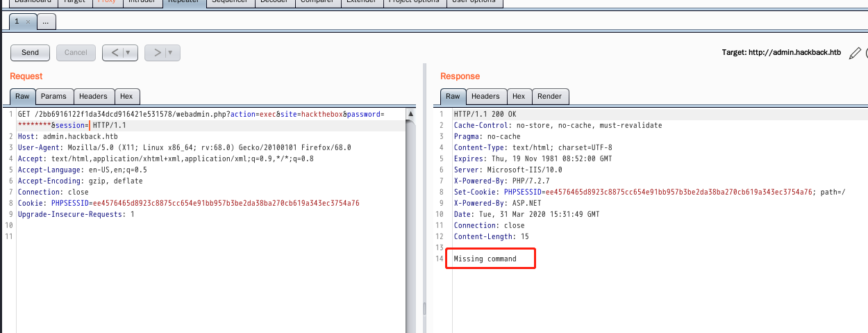Image resolution: width=868 pixels, height=333 pixels.
Task: Open the Intruder main tab
Action: tap(142, 3)
